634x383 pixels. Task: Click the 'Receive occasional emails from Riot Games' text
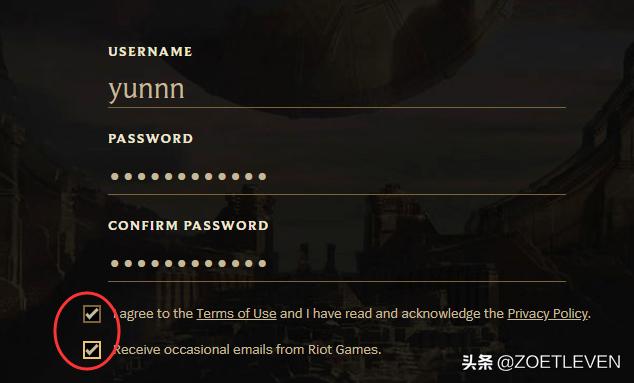(x=247, y=350)
